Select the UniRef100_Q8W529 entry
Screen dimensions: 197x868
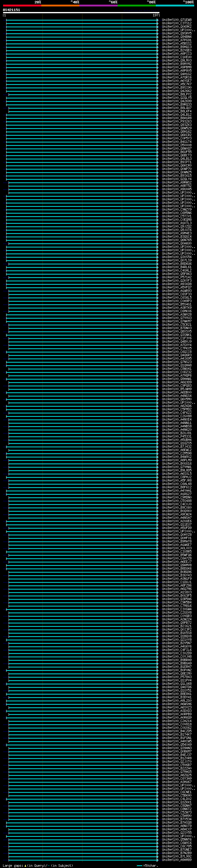[x=177, y=128]
